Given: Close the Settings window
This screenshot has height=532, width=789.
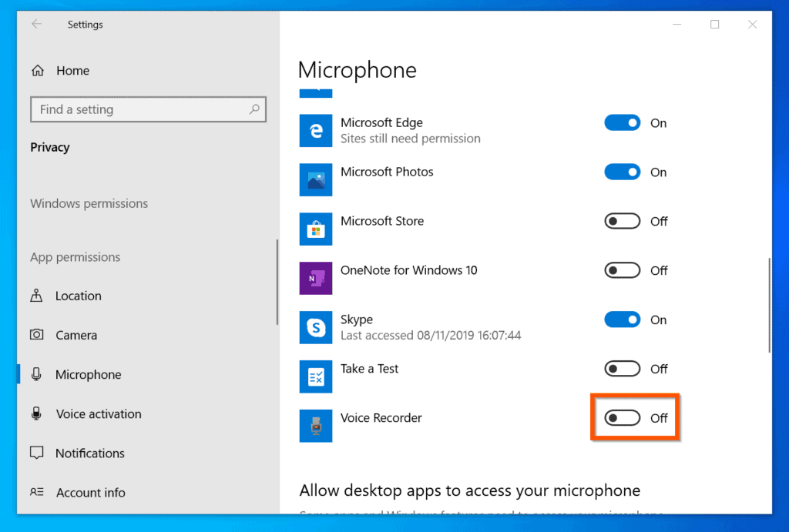Looking at the screenshot, I should pos(752,24).
